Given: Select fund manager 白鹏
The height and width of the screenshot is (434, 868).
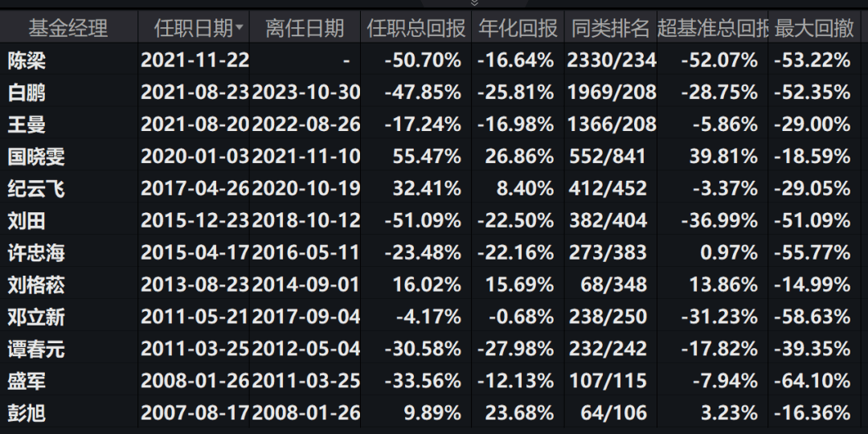Looking at the screenshot, I should pos(26,92).
